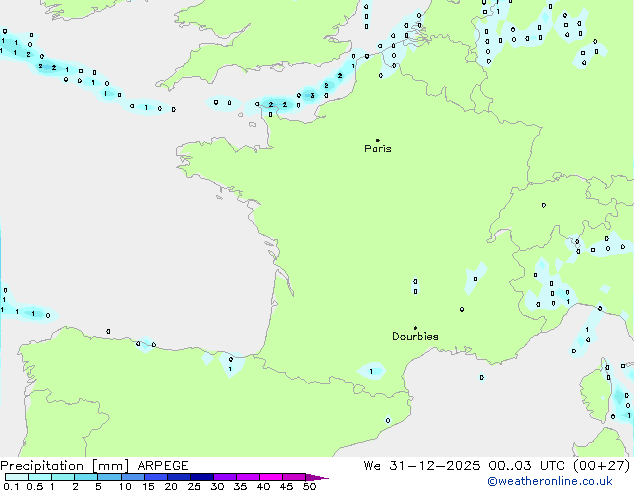The width and height of the screenshot is (634, 490).
Task: Select the Paris location dot marker
Action: [x=378, y=140]
